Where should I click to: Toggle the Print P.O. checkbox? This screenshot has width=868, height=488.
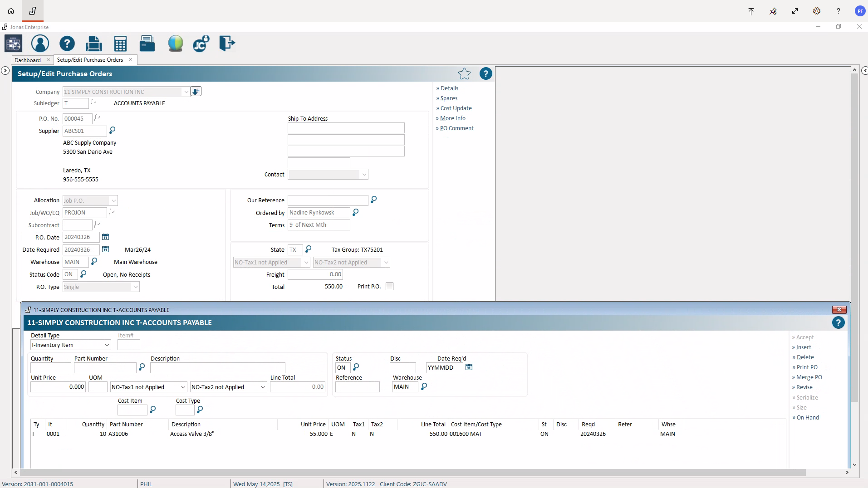tap(389, 286)
